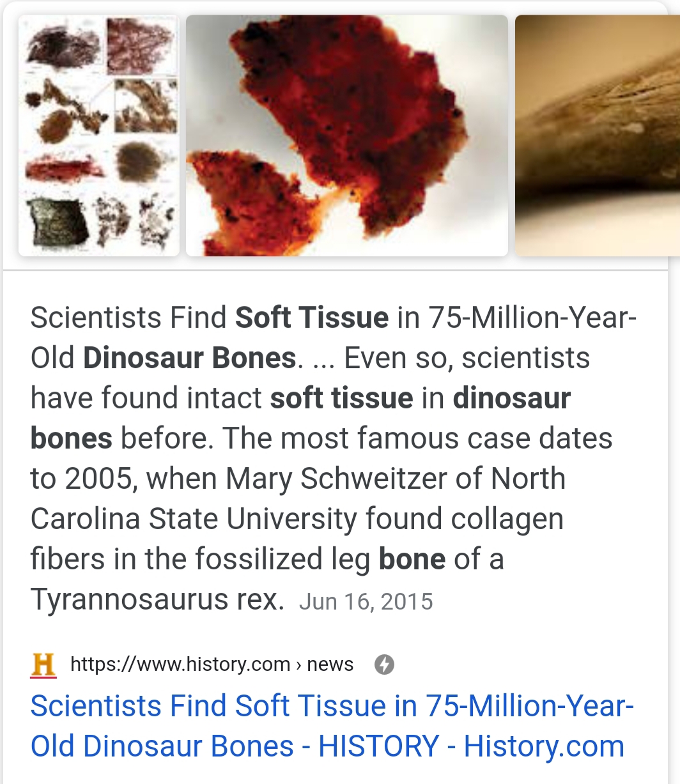The height and width of the screenshot is (784, 680).
Task: Select the 'news' breadcrumb after history.com
Action: click(x=330, y=665)
